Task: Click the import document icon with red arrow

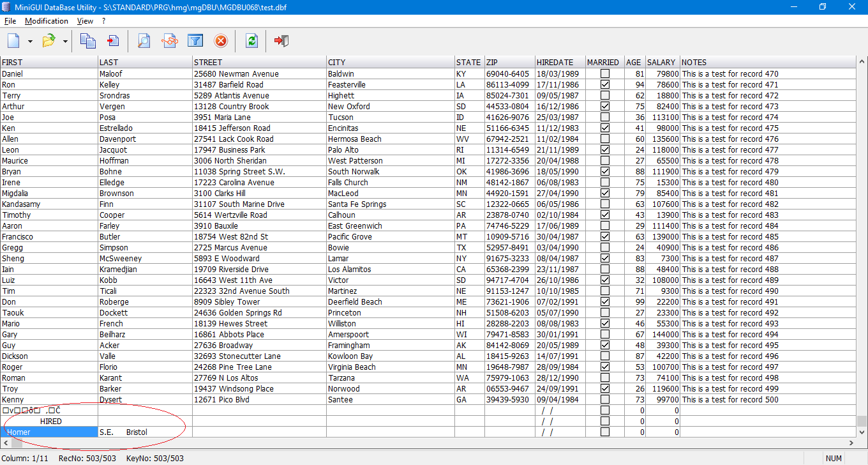Action: (x=112, y=41)
